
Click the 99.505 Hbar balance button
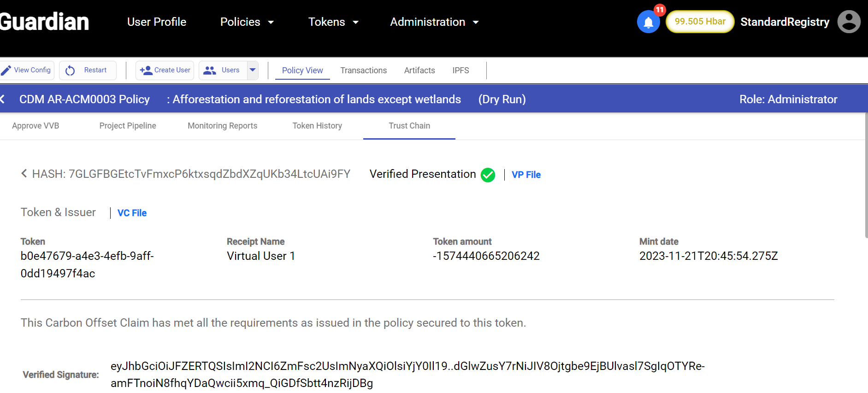click(x=700, y=22)
